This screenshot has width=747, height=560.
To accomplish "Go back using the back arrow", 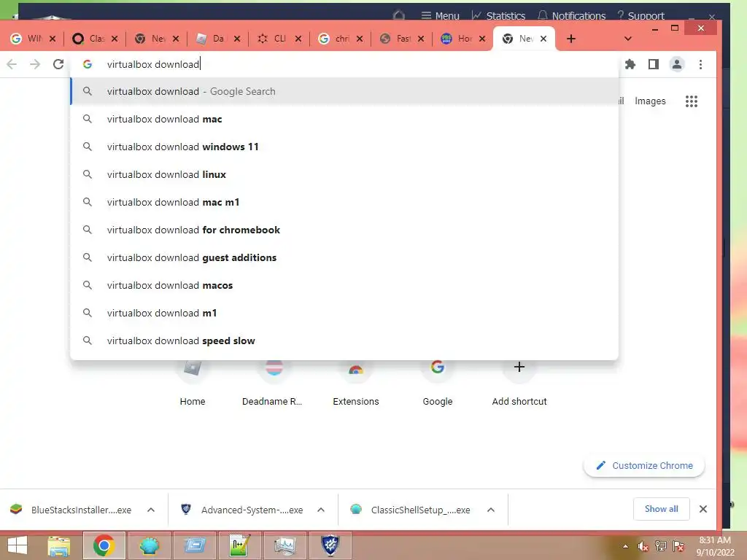I will 12,64.
